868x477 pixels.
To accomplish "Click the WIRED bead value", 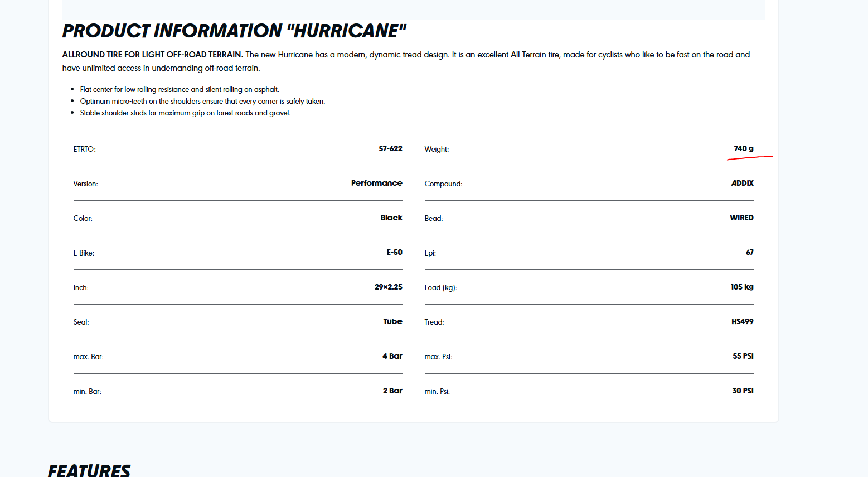I will tap(741, 218).
